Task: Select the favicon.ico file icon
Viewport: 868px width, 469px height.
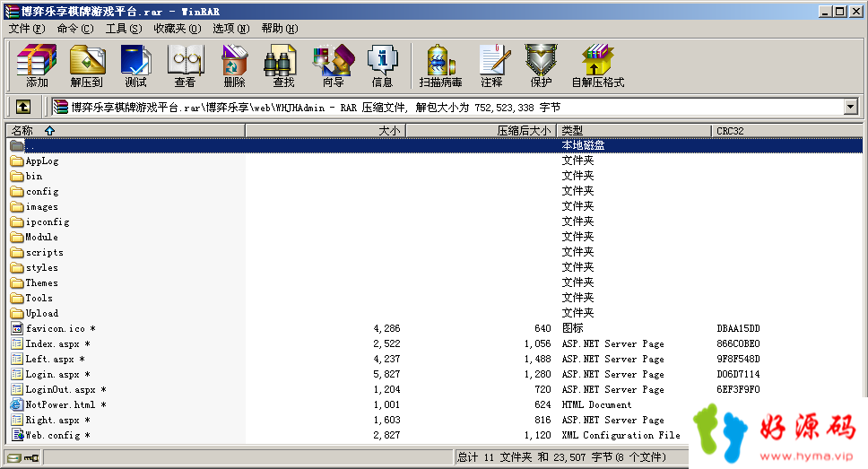Action: [17, 328]
